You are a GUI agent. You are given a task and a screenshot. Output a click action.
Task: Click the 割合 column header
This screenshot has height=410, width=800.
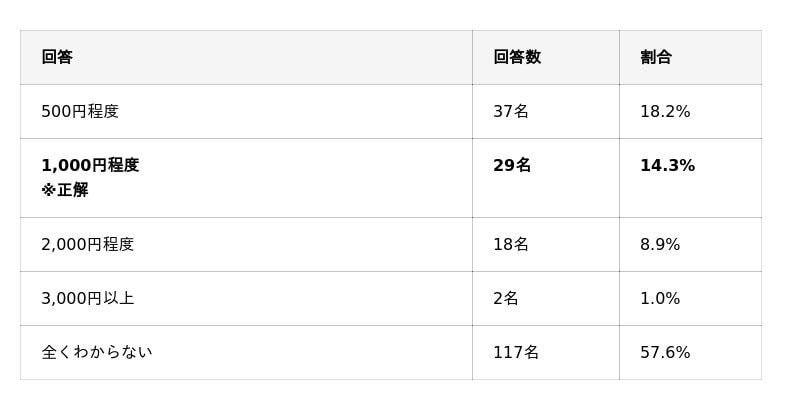656,57
